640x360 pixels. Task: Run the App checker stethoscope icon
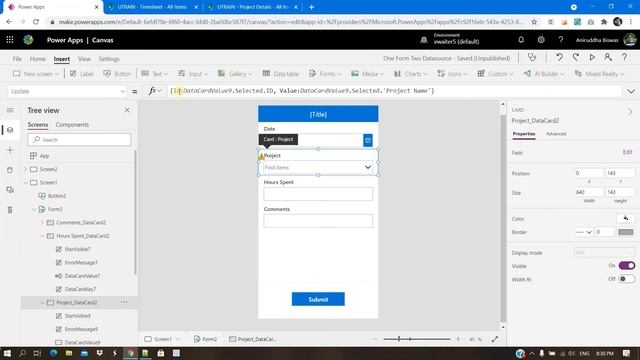(532, 58)
